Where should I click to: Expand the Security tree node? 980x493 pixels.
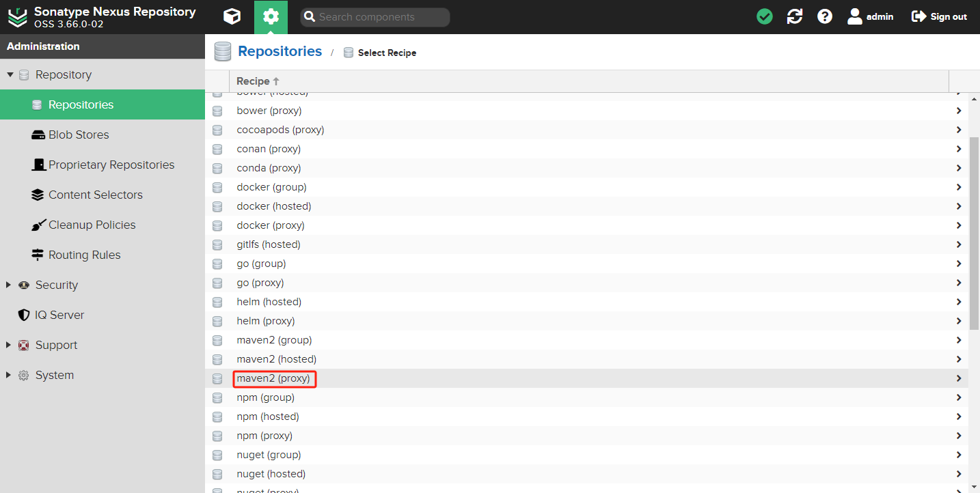point(10,285)
